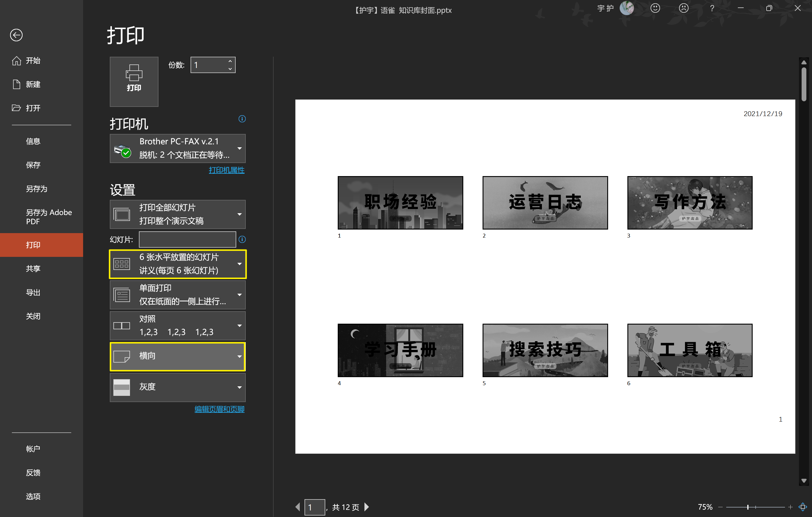Click the large Print button
The height and width of the screenshot is (517, 812).
pos(134,81)
